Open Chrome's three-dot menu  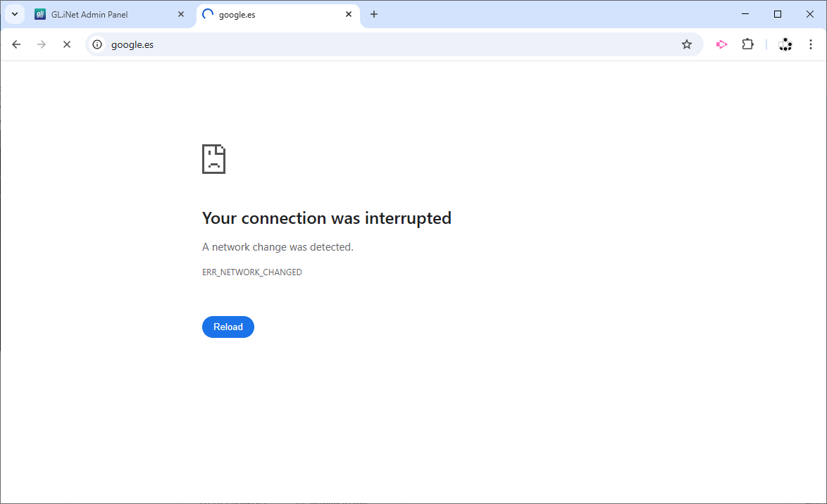click(x=811, y=44)
